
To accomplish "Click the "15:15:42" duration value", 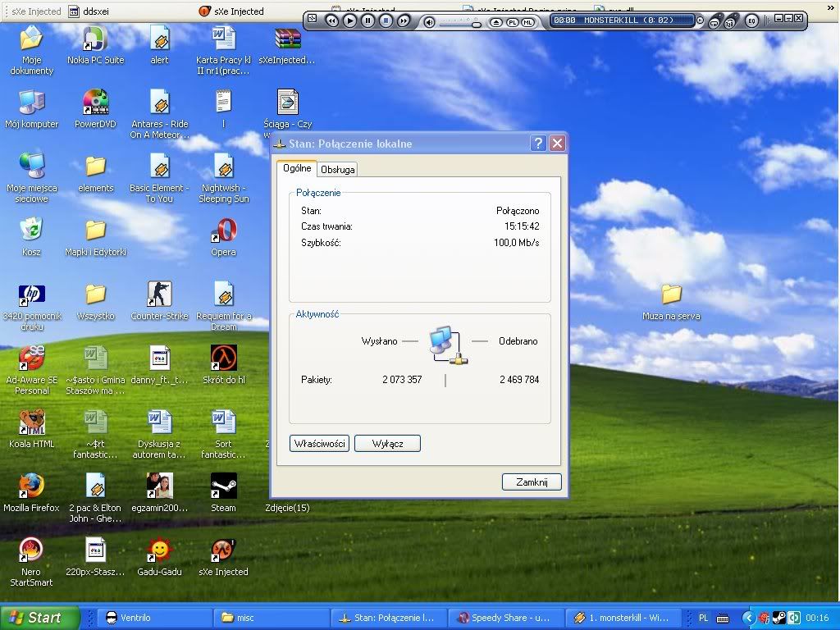I will point(522,226).
